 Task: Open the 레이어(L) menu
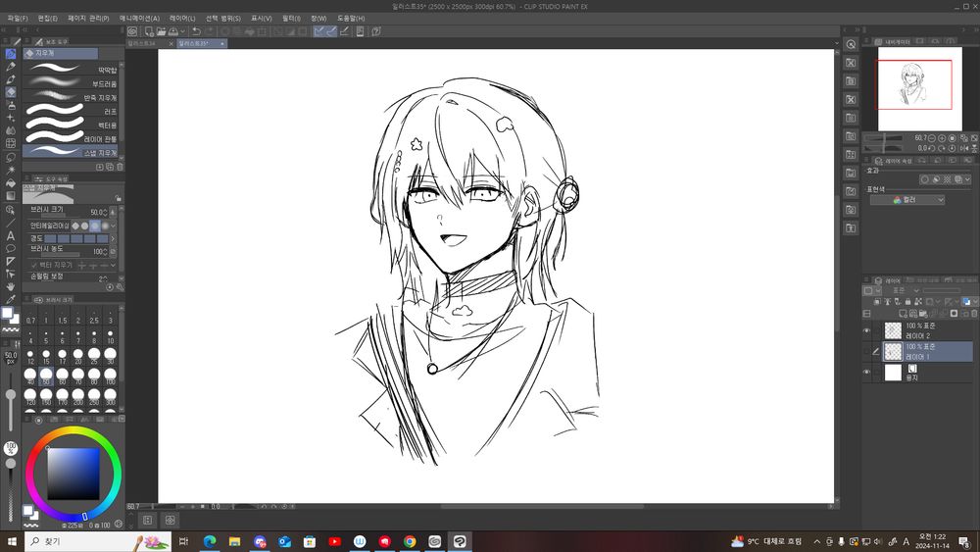182,18
